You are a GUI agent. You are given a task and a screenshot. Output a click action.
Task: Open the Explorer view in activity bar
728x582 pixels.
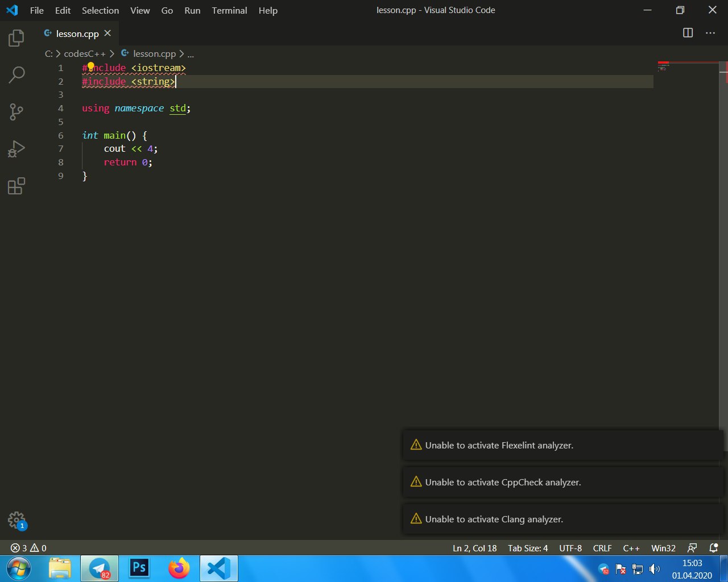[x=16, y=38]
